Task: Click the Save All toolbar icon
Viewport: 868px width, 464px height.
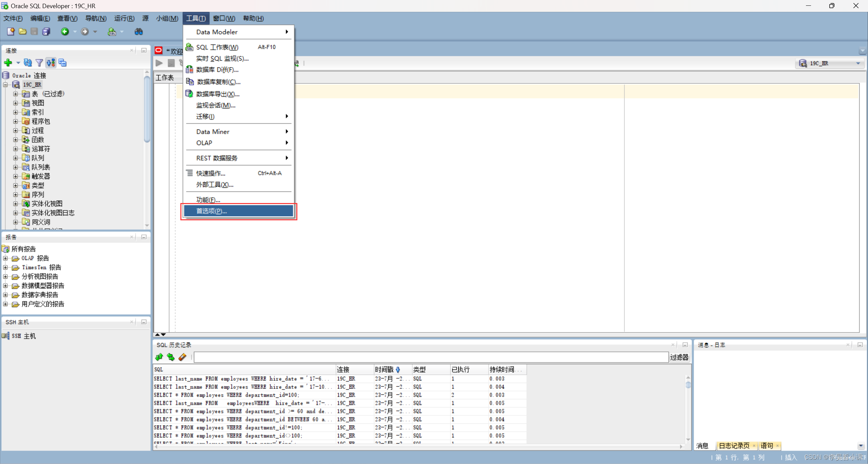Action: [46, 32]
